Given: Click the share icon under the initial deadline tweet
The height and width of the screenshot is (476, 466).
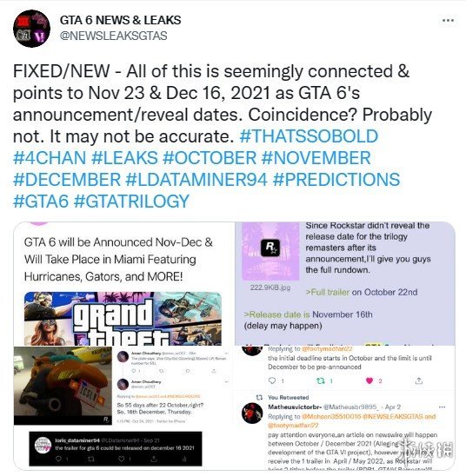Looking at the screenshot, I should 419,380.
